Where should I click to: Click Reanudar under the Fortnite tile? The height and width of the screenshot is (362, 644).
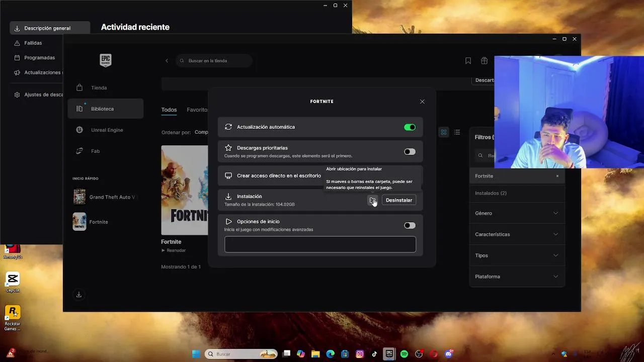click(174, 250)
